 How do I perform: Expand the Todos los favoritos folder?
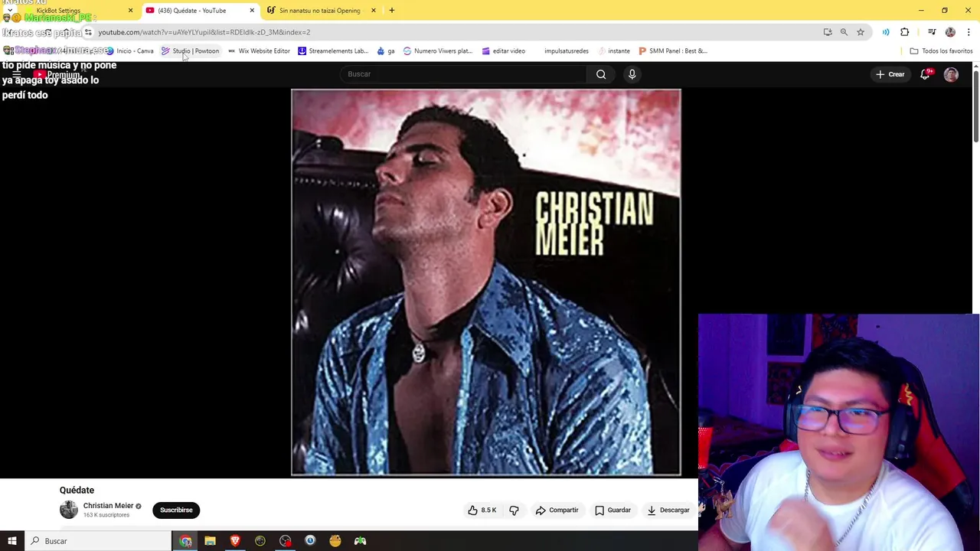click(941, 51)
